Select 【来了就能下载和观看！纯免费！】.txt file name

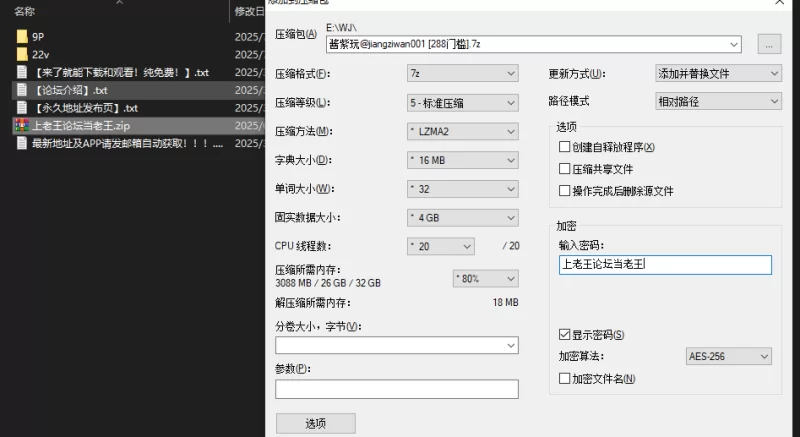120,72
